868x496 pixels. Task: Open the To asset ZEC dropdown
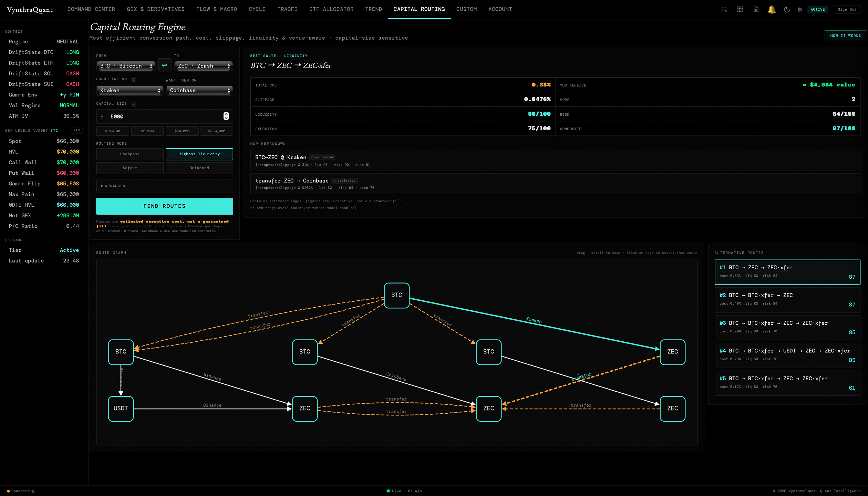[x=204, y=66]
